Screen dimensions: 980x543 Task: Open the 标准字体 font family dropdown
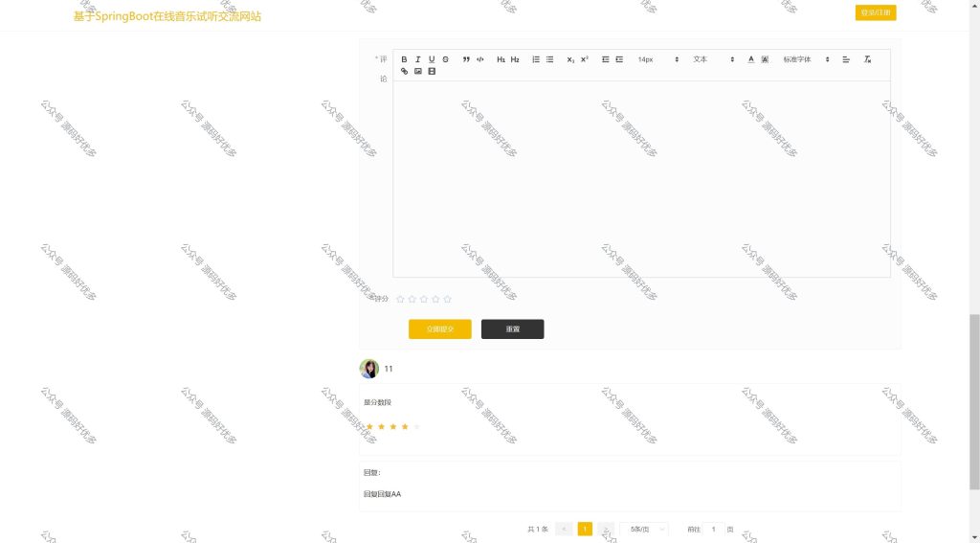click(806, 59)
